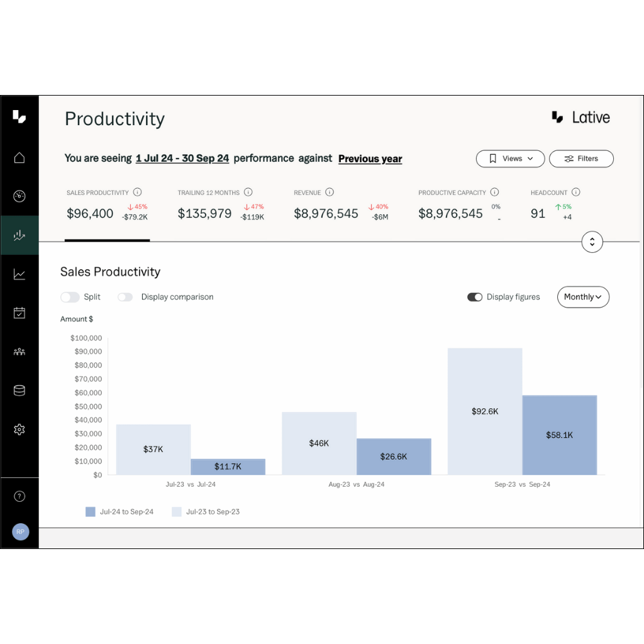This screenshot has width=644, height=644.
Task: Open the Home page from the sidebar
Action: 19,158
